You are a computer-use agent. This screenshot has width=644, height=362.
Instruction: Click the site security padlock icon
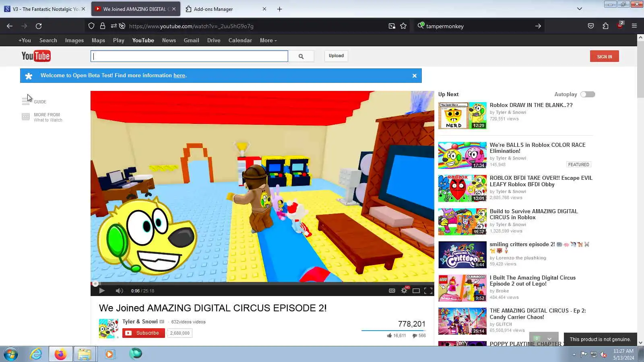tap(103, 26)
